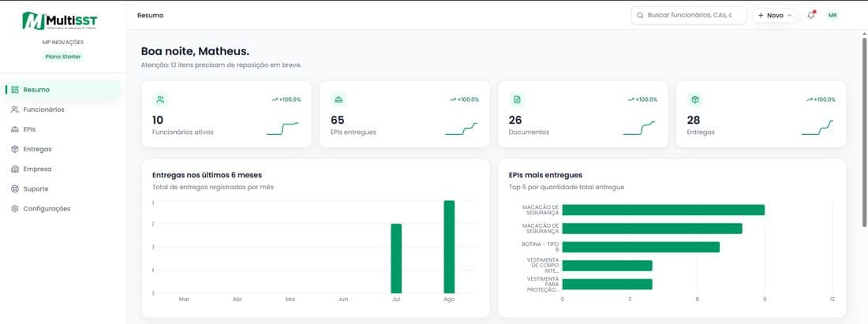The height and width of the screenshot is (324, 868).
Task: Click the sparkline on Funcionários ativos card
Action: [x=282, y=128]
